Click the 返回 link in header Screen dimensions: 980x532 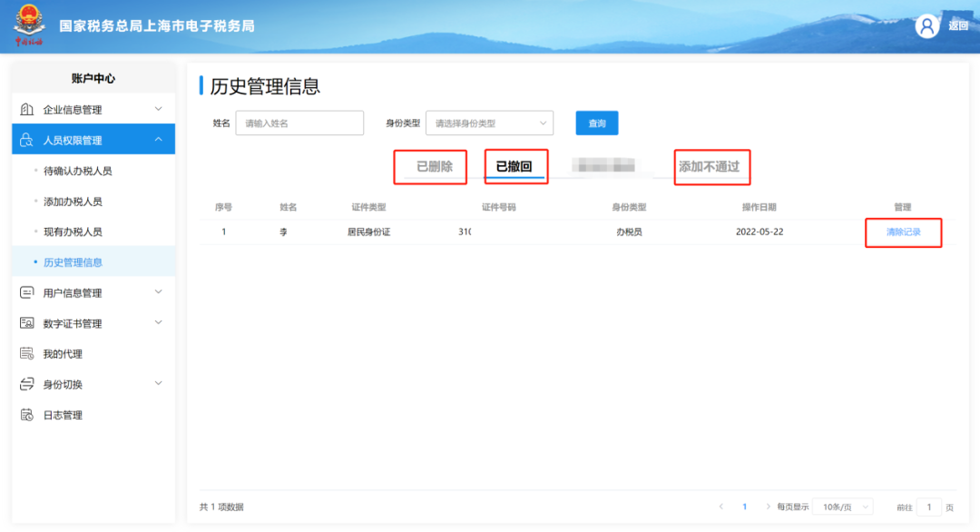point(958,25)
